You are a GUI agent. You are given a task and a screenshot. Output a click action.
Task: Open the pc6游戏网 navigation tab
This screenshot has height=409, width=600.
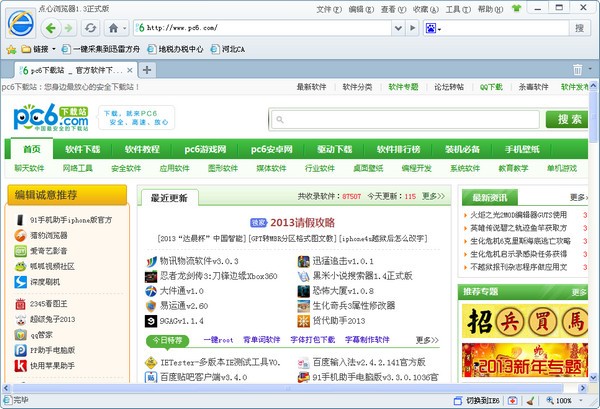(x=205, y=149)
